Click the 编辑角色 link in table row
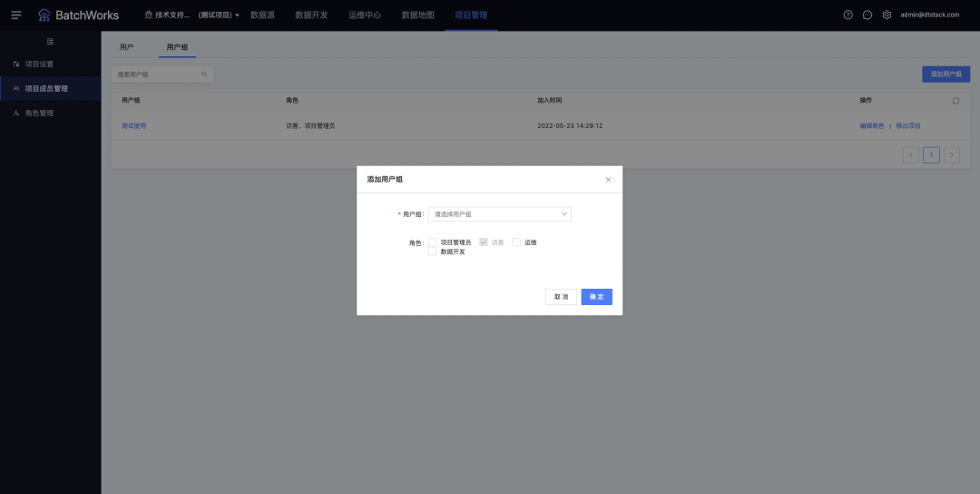The height and width of the screenshot is (494, 980). (x=871, y=126)
